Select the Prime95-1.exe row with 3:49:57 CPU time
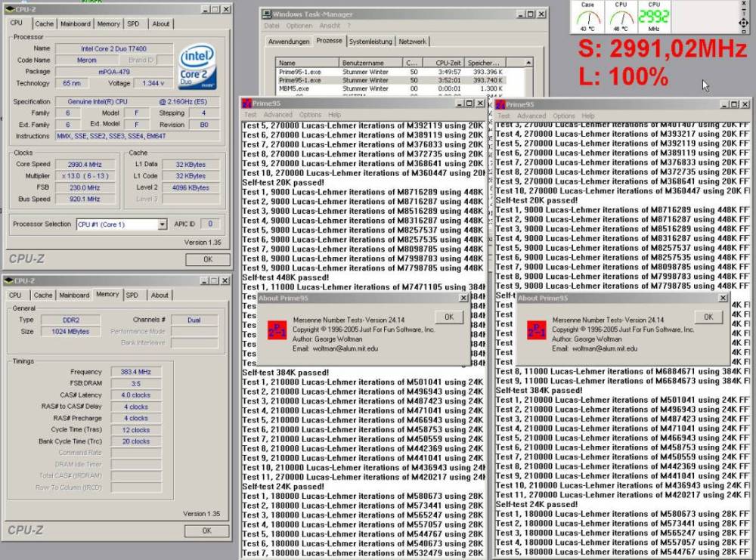 coord(391,72)
